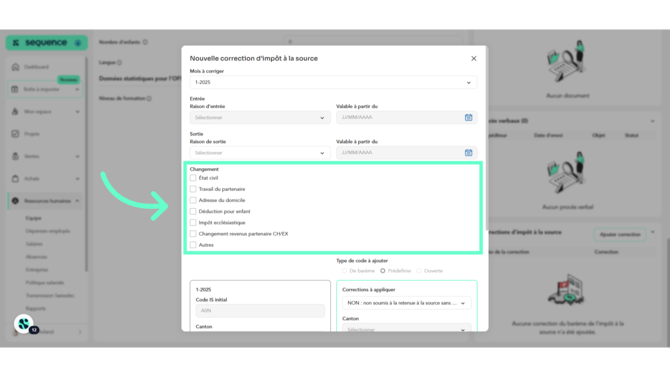The image size is (670, 377).
Task: Click the Code IS initial field
Action: point(260,311)
